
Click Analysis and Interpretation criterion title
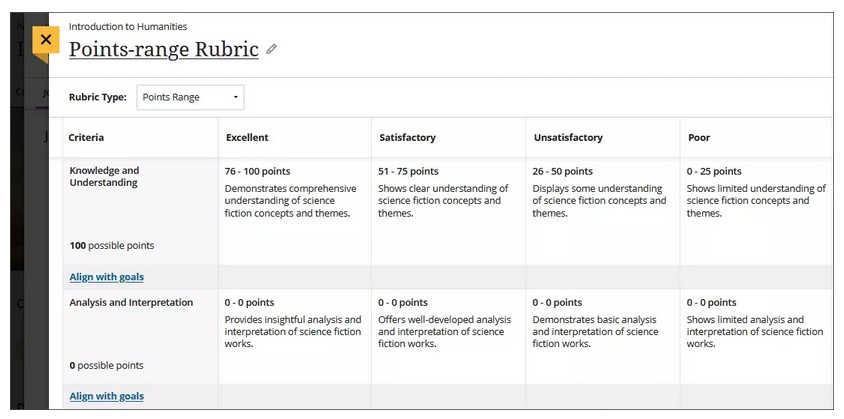pos(131,302)
